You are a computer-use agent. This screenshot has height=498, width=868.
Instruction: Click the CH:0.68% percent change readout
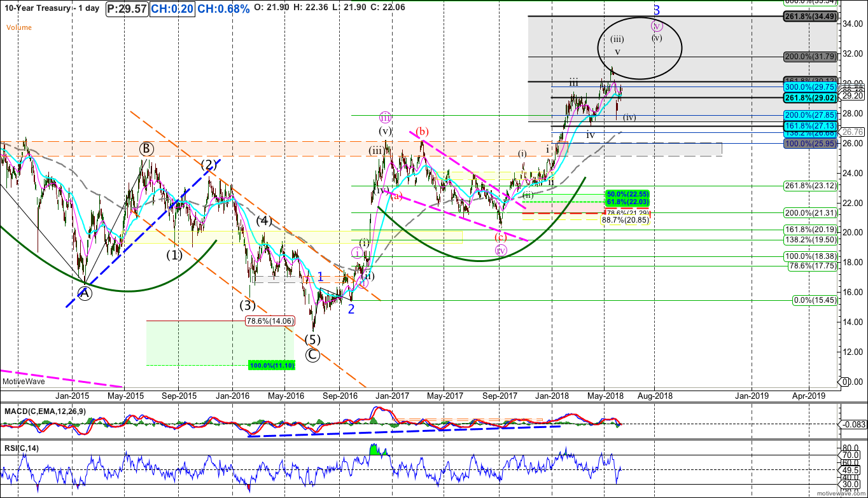[223, 10]
